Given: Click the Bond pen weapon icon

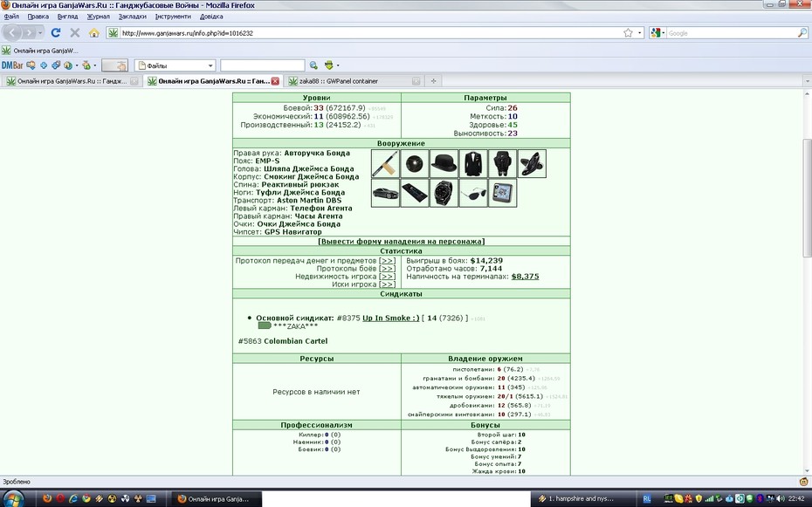Looking at the screenshot, I should pos(385,163).
